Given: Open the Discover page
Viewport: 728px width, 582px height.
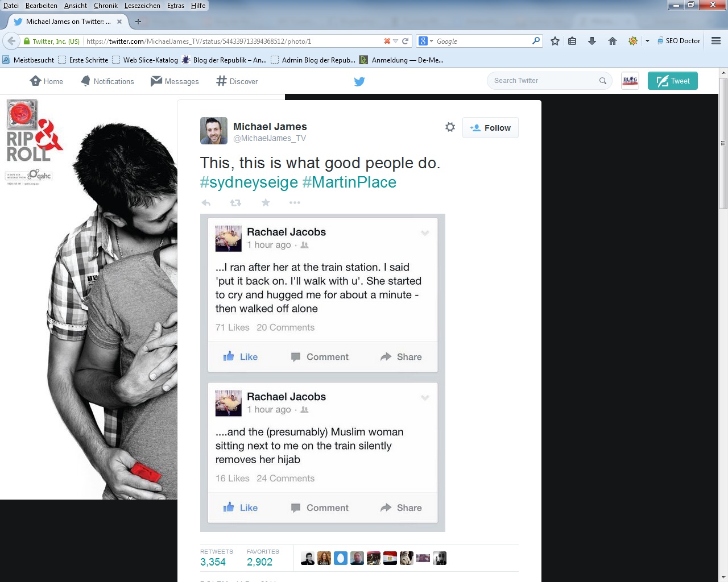Looking at the screenshot, I should [x=237, y=81].
